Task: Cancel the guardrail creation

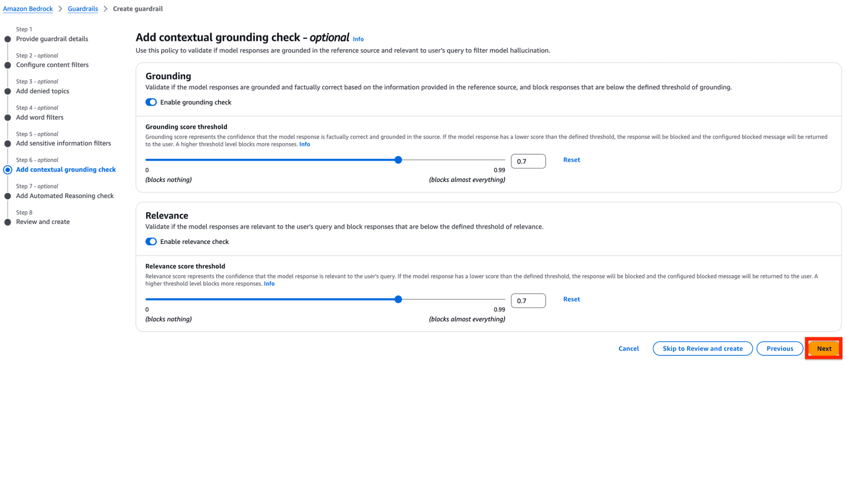Action: (628, 348)
